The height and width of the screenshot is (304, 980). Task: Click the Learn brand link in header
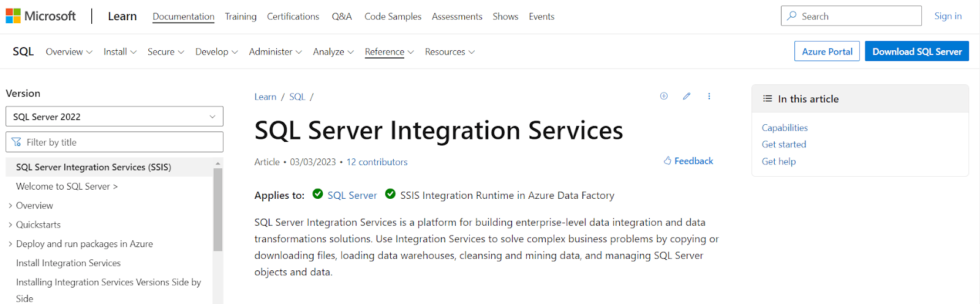(123, 17)
